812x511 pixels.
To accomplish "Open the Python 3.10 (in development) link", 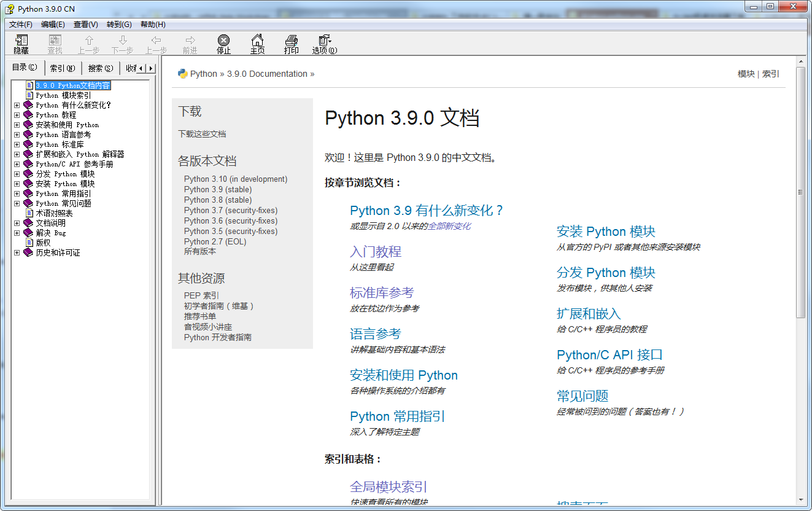I will point(235,179).
